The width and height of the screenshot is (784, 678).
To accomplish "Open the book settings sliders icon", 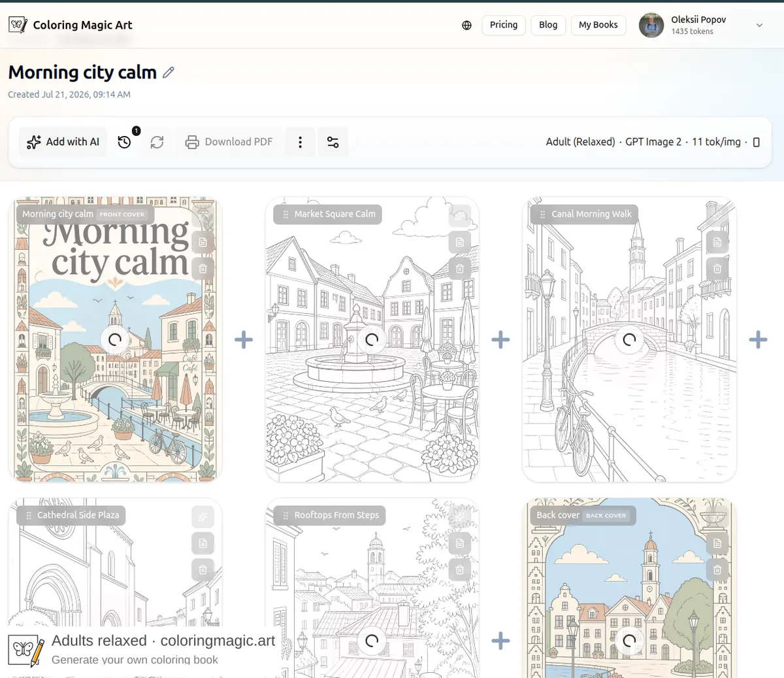I will [333, 142].
